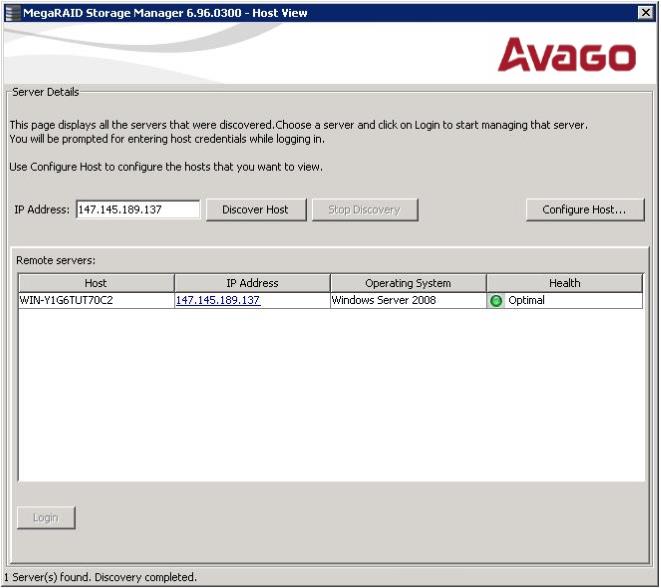661x588 pixels.
Task: Focus the IP Address text field
Action: 138,210
